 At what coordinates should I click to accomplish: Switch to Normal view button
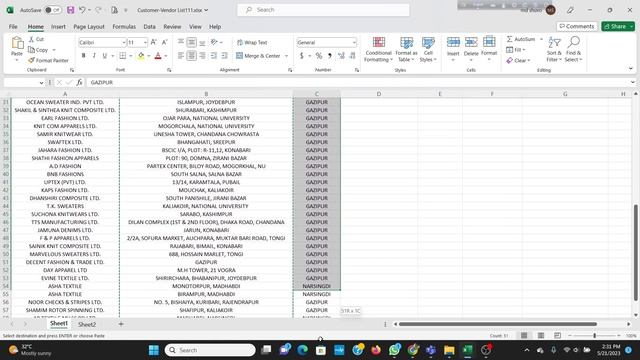tap(524, 336)
